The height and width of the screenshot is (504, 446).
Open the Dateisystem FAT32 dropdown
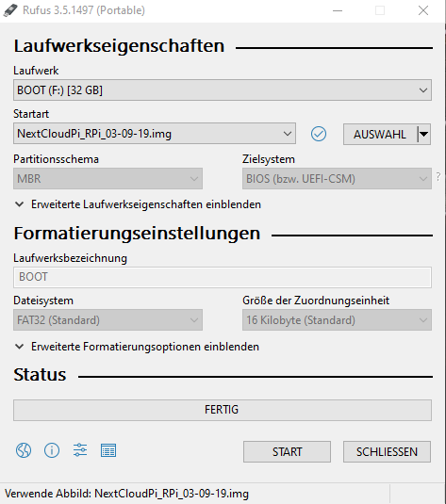107,319
